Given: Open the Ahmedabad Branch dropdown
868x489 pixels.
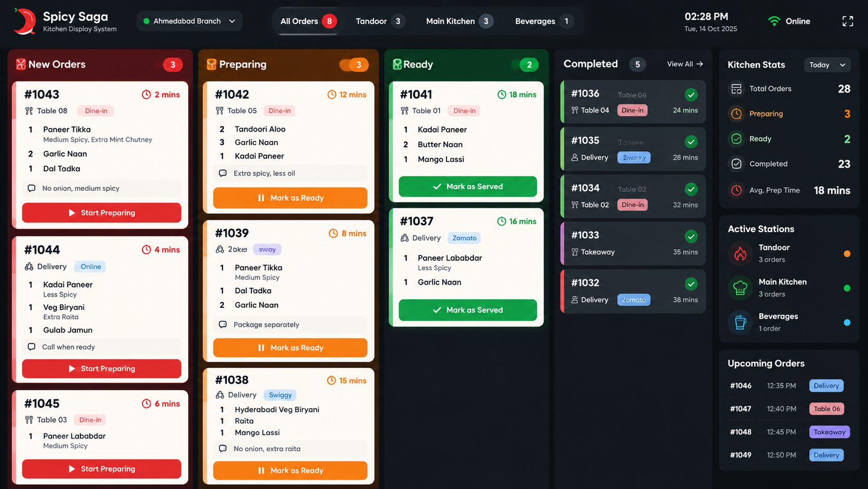Looking at the screenshot, I should 189,21.
